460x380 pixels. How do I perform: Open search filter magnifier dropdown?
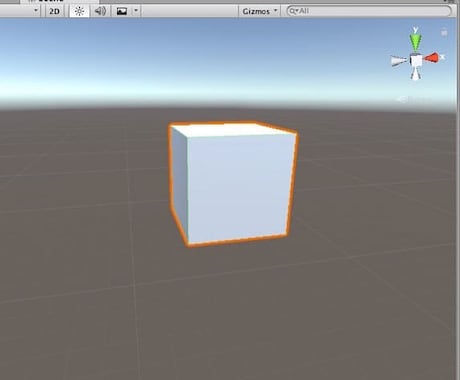point(294,11)
